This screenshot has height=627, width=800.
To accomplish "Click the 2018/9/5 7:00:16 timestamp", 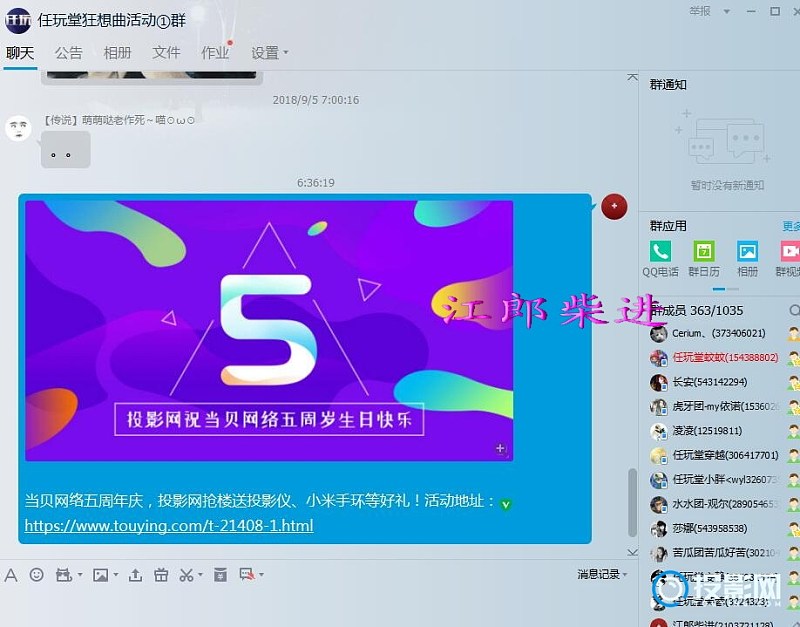I will point(316,100).
